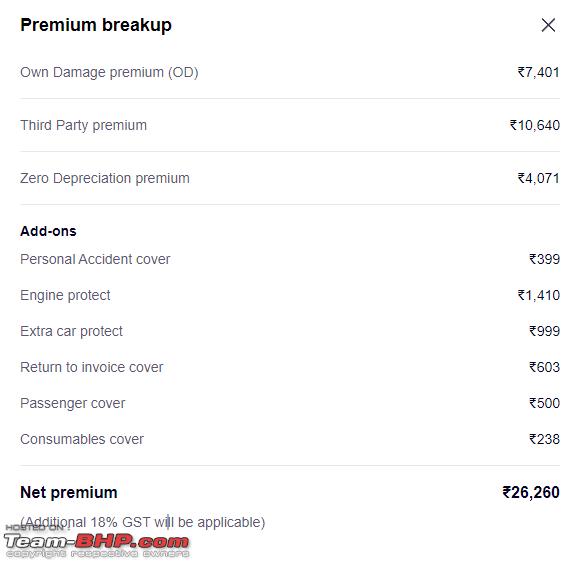Click the Premium breakup heading
Image resolution: width=585 pixels, height=562 pixels.
coord(96,25)
